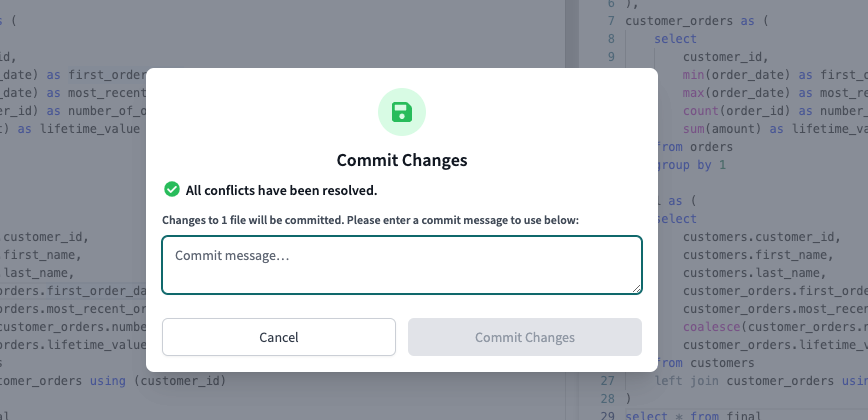This screenshot has width=868, height=420.
Task: Click line number 7 in right editor
Action: [609, 20]
